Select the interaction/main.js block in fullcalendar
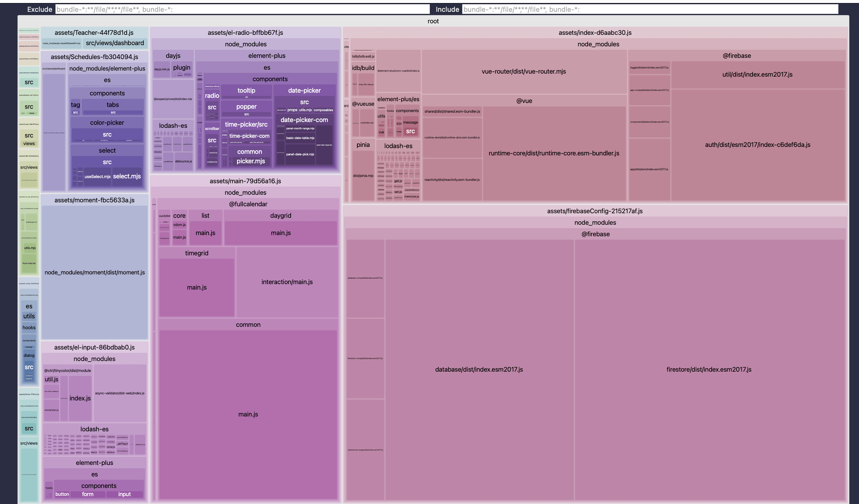 click(x=287, y=282)
